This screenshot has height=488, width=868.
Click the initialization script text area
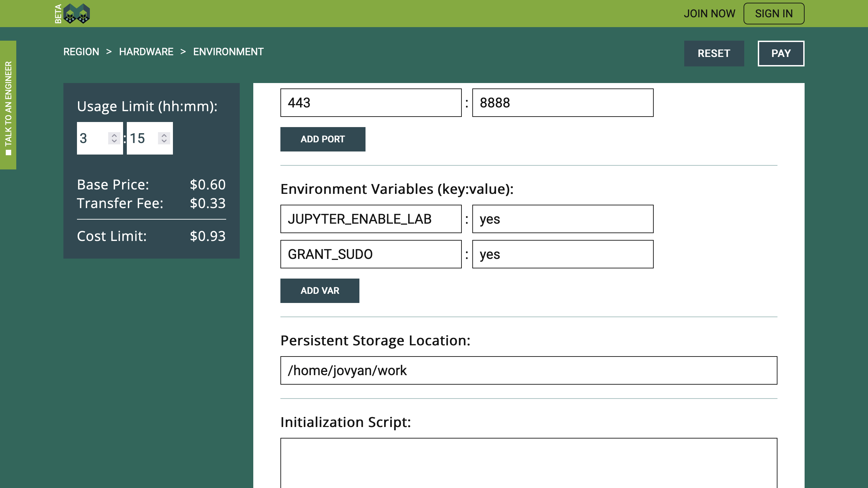coord(529,463)
